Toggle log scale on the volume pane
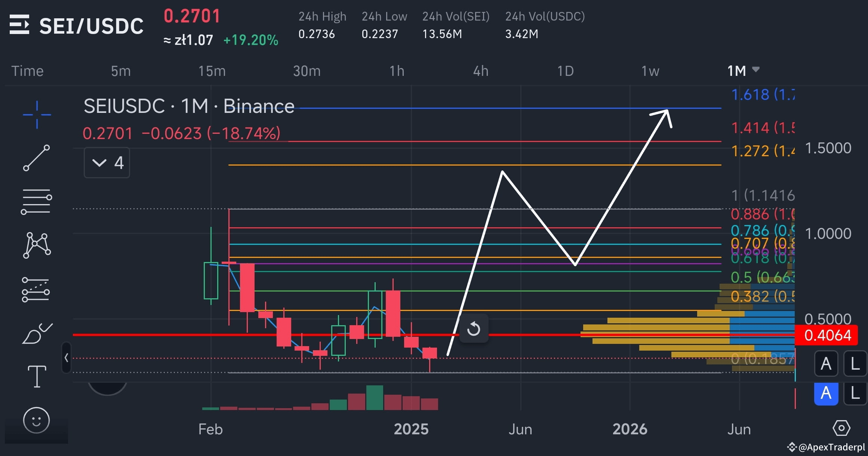Screen dimensions: 868x456 855,393
